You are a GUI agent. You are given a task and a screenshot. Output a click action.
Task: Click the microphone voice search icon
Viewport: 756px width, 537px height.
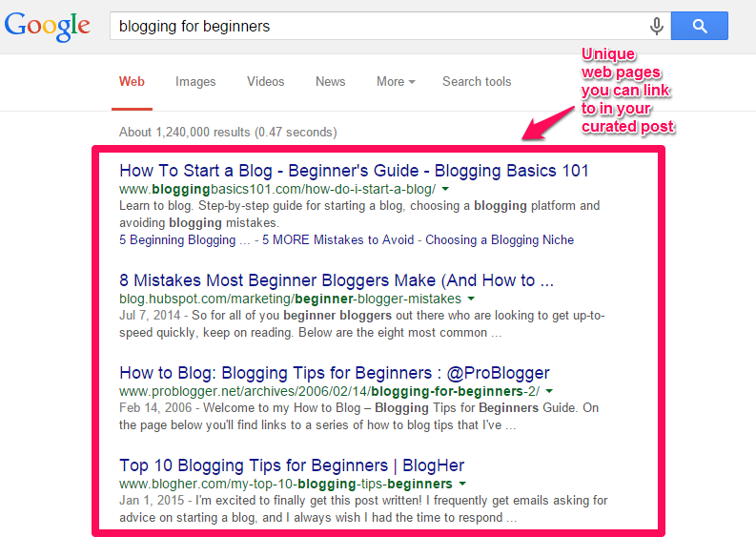656,26
